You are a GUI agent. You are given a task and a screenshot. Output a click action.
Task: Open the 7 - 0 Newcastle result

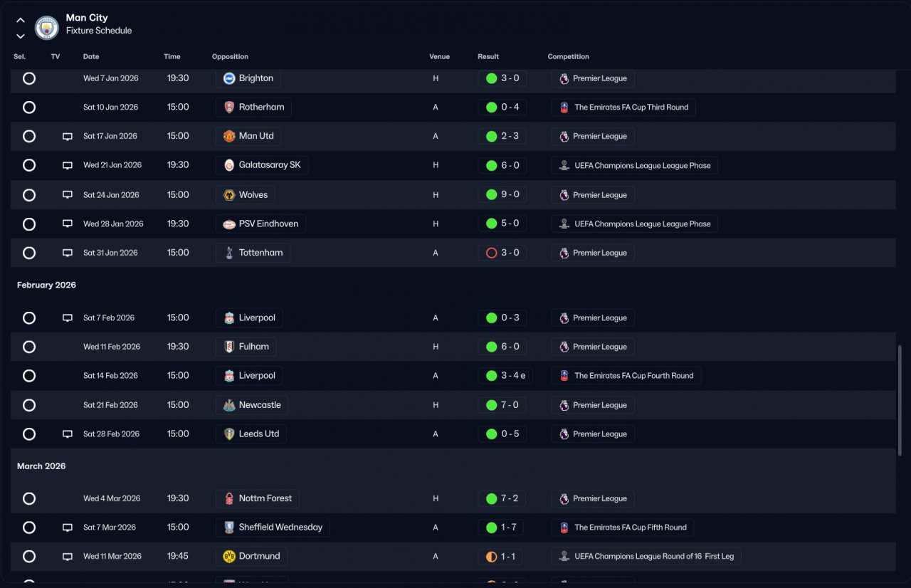(502, 405)
